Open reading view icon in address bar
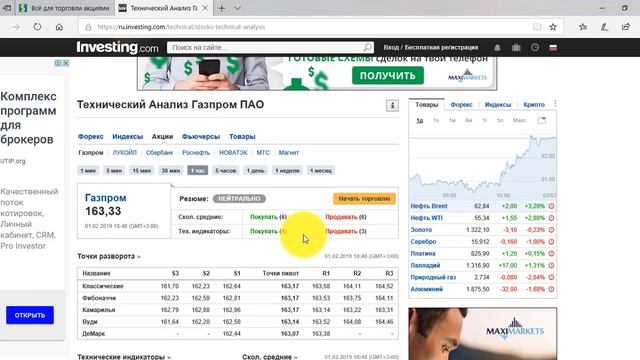640x360 pixels. tap(537, 27)
